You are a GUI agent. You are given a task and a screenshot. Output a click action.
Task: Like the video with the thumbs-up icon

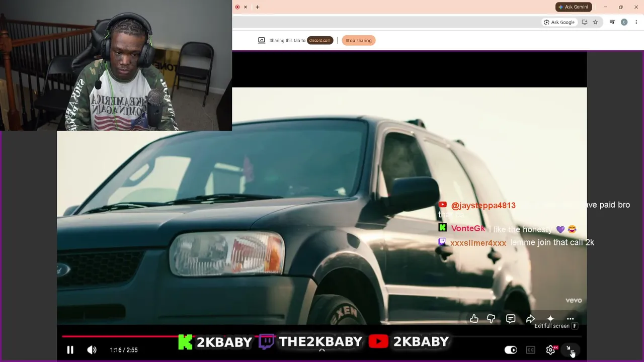474,319
